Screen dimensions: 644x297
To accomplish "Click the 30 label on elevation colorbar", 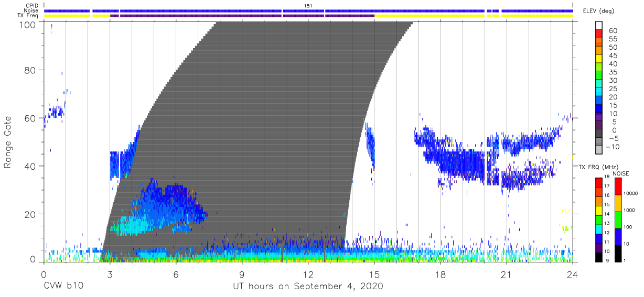I will coord(613,80).
